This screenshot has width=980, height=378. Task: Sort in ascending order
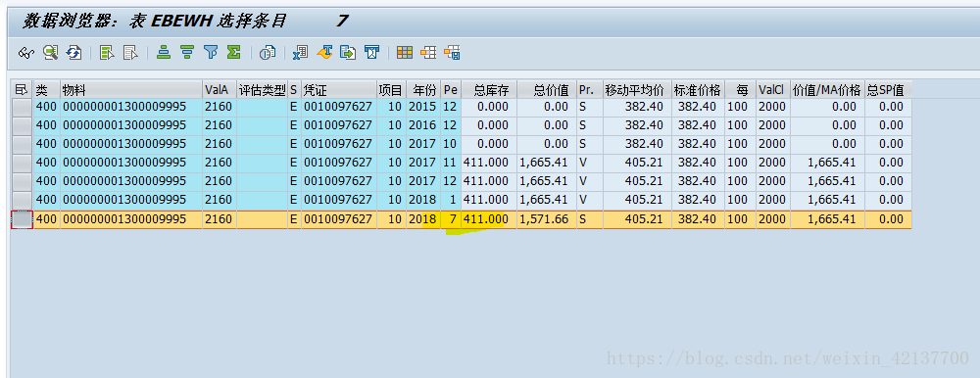[164, 53]
